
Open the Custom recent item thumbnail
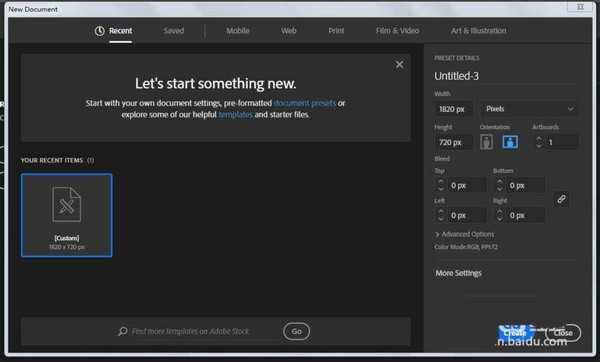coord(67,215)
